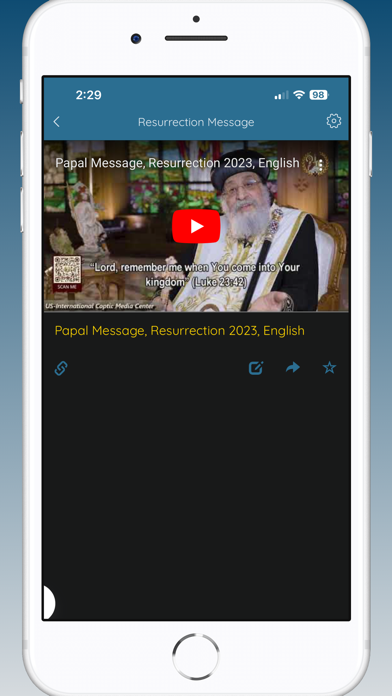This screenshot has width=392, height=696.
Task: Check the Wi-Fi status icon
Action: pyautogui.click(x=299, y=95)
